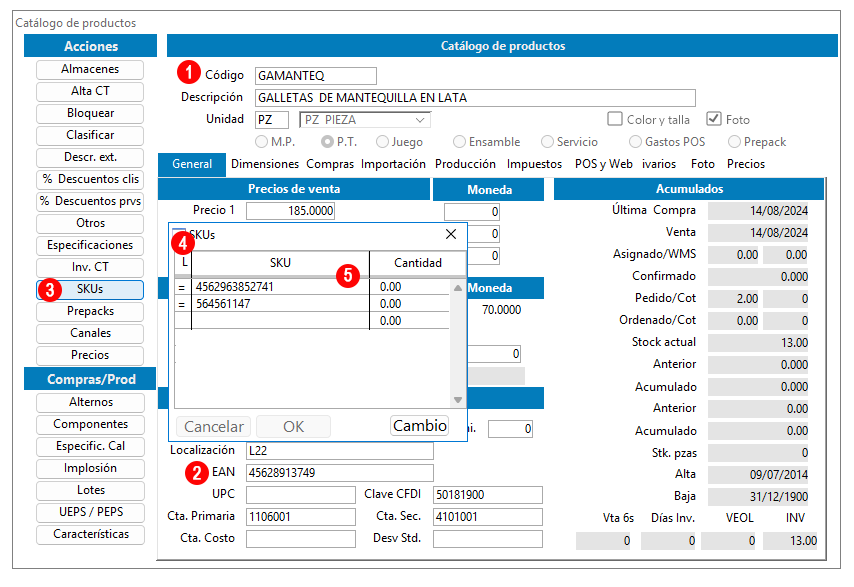The height and width of the screenshot is (587, 854).
Task: Open the Lotes button
Action: pyautogui.click(x=90, y=490)
